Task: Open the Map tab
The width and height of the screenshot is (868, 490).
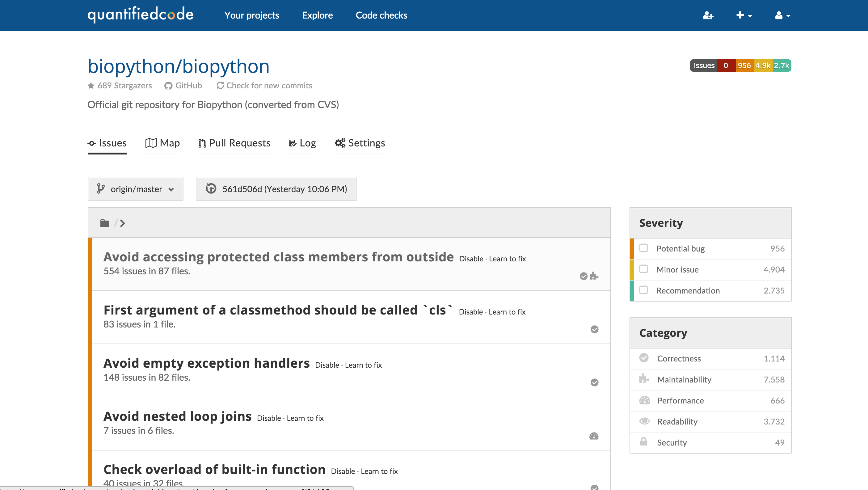Action: tap(163, 143)
